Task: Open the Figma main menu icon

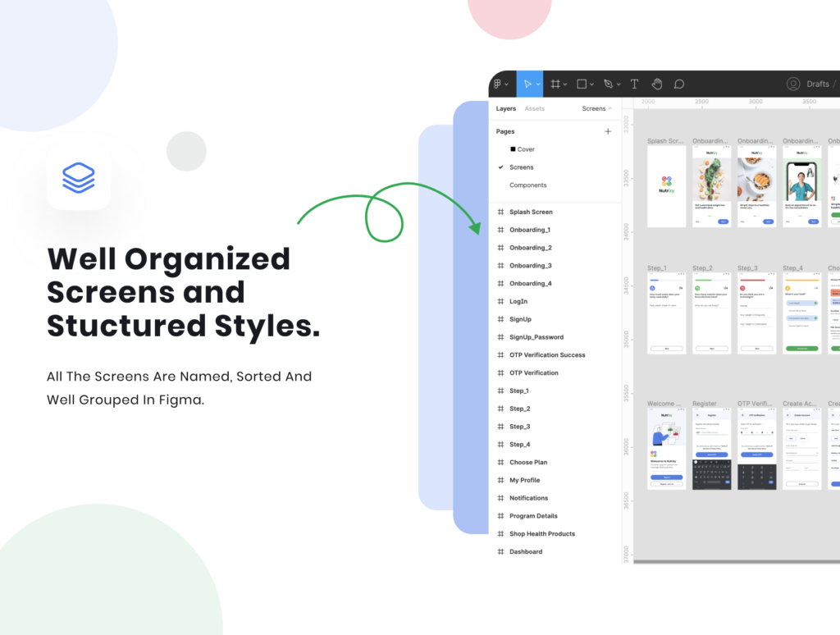Action: coord(498,84)
